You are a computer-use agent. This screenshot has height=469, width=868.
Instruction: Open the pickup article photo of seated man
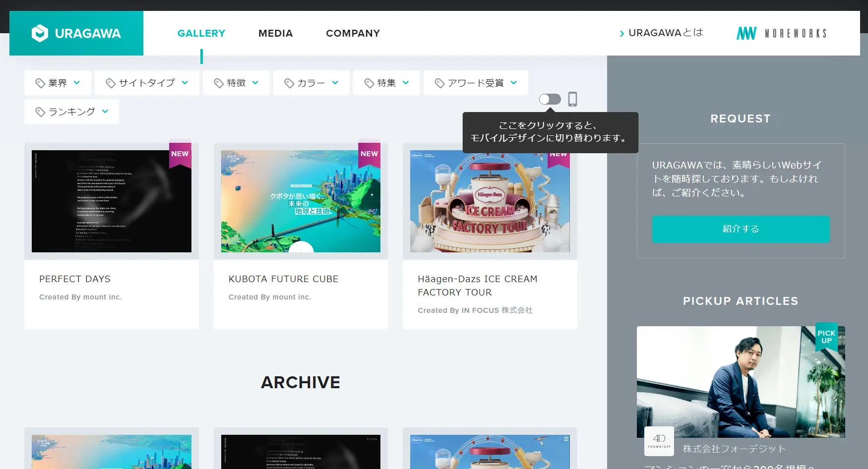(x=741, y=382)
